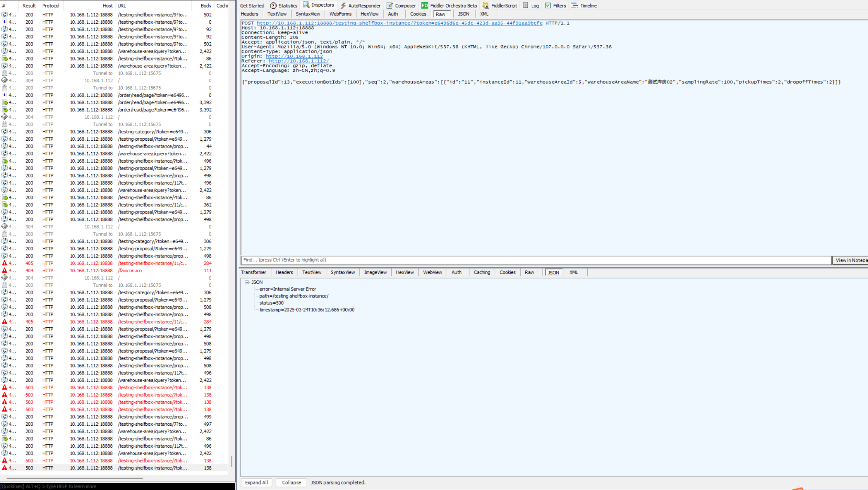868x490 pixels.
Task: Toggle the Filters checkbox icon
Action: [x=548, y=6]
